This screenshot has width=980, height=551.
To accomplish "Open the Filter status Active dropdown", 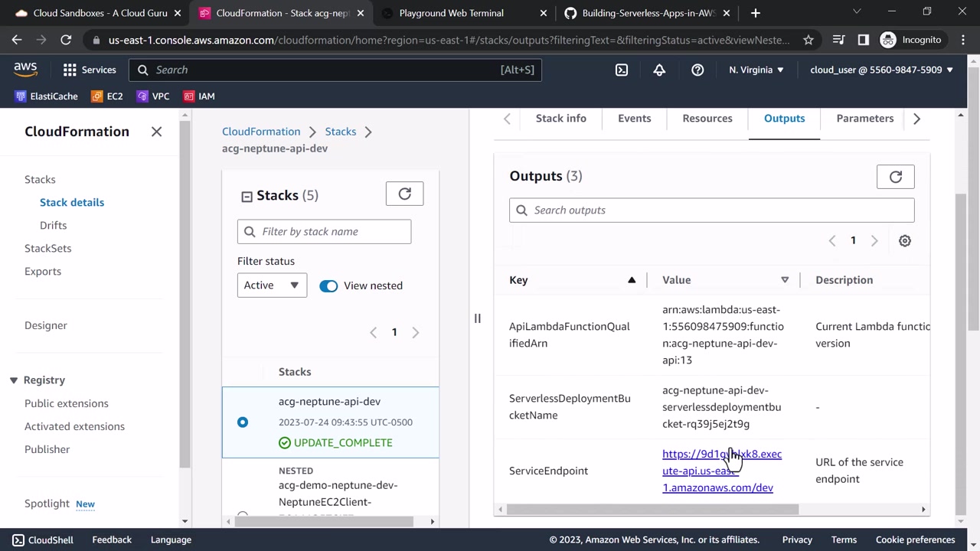I will point(272,285).
